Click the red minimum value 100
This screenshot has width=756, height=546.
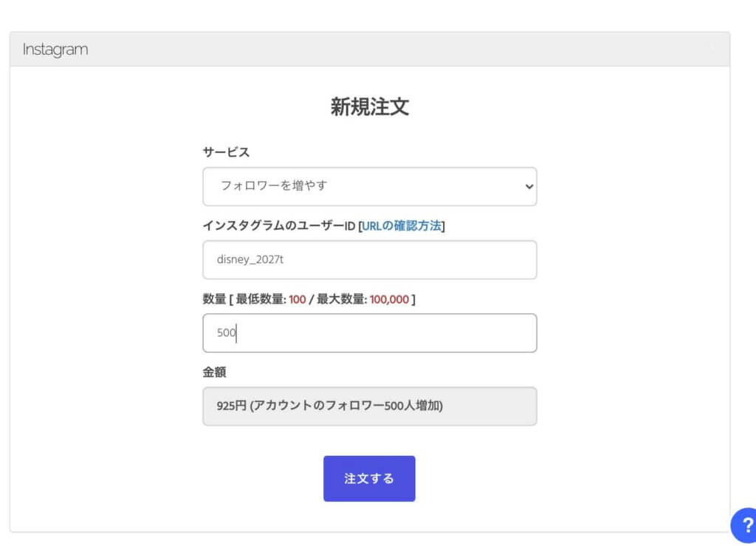(298, 299)
